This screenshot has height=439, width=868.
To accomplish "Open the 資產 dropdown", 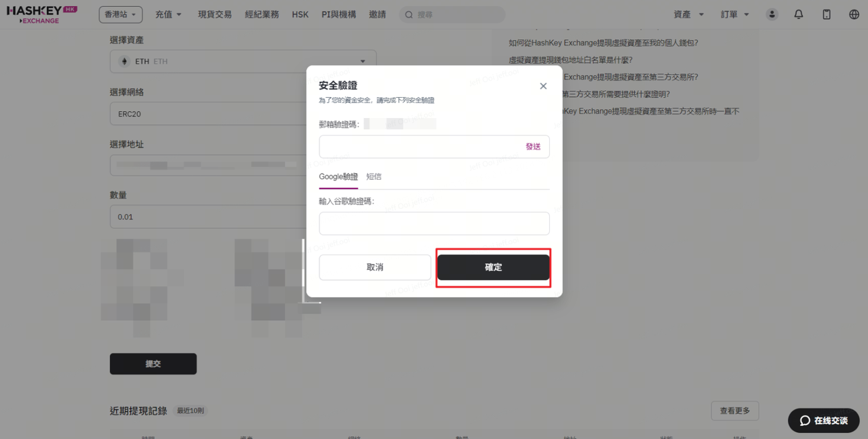I will pos(688,14).
